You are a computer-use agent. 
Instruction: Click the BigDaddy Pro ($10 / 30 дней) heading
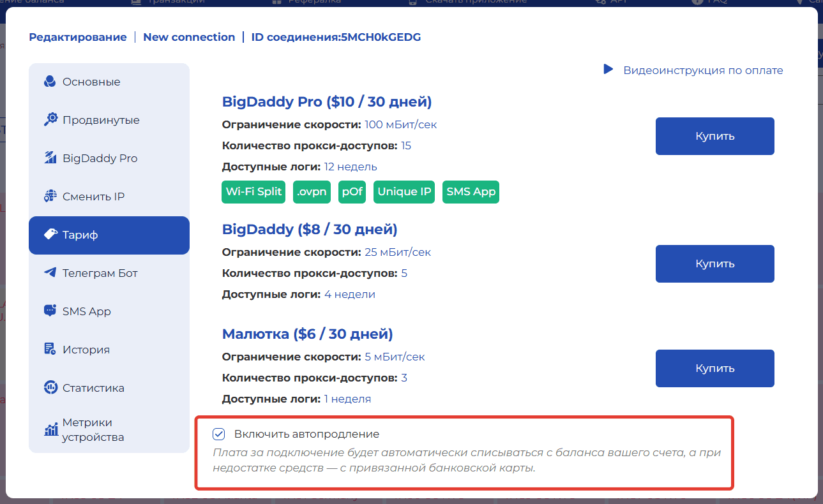point(327,101)
